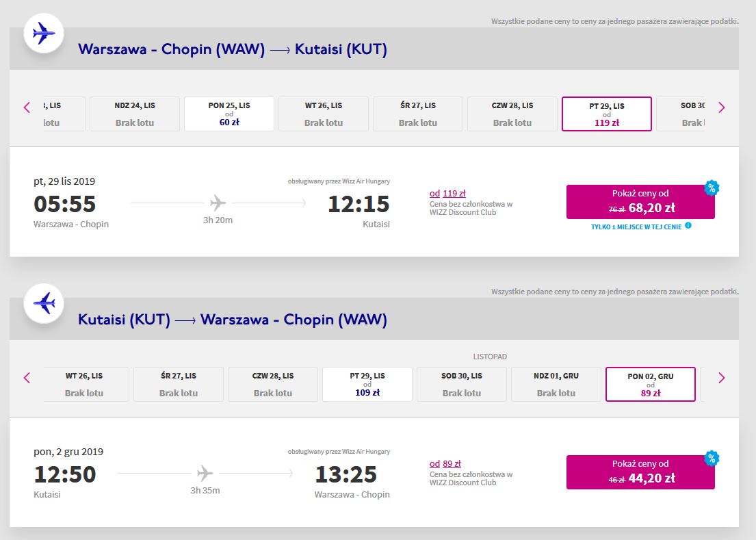Viewport: 756px width, 540px height.
Task: Click discount percent badge on 68,20 zł button
Action: [x=712, y=188]
